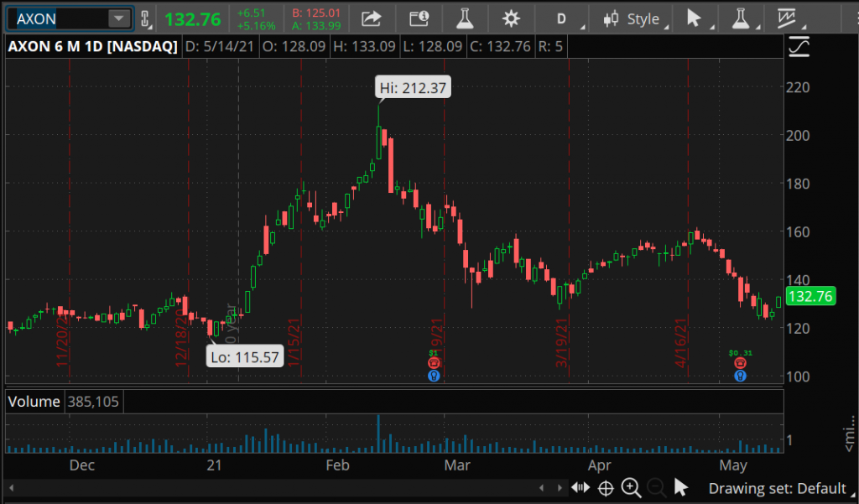
Task: Open the chart description info icon
Action: pyautogui.click(x=419, y=18)
